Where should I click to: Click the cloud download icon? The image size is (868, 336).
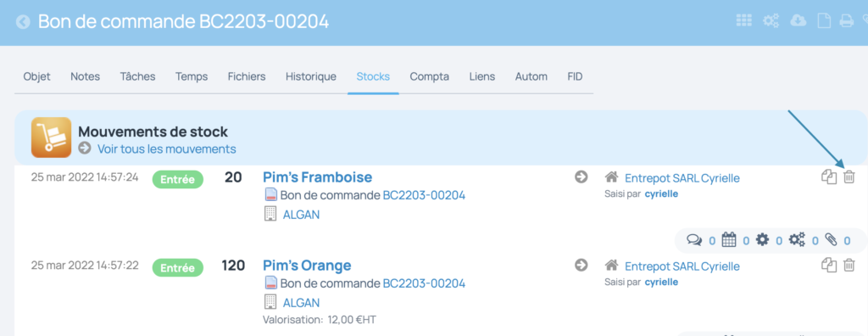798,21
